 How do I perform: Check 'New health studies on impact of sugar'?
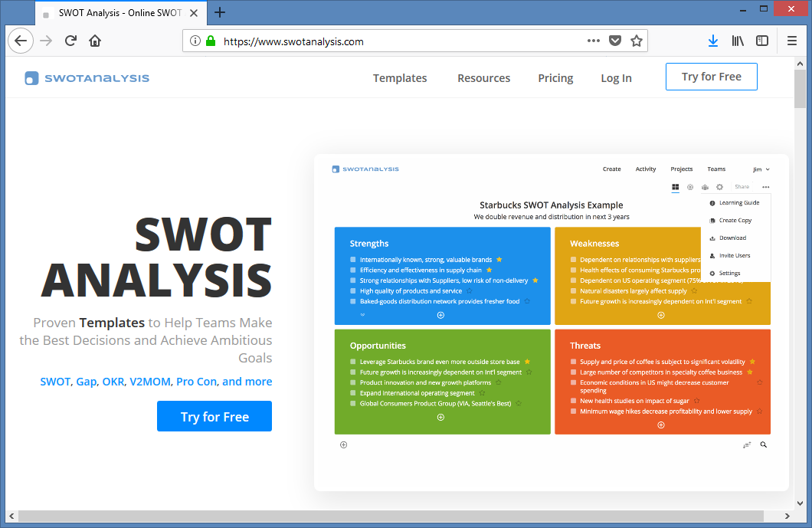tap(573, 401)
